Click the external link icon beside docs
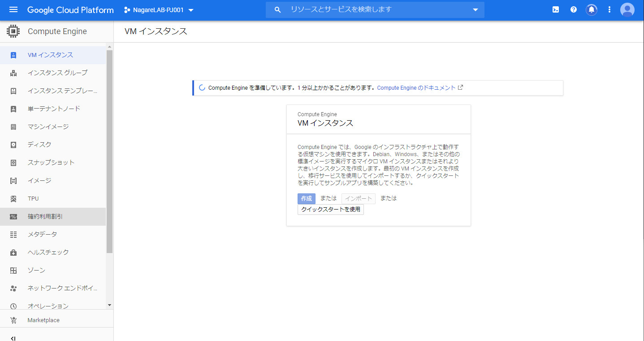The height and width of the screenshot is (341, 644). (x=460, y=87)
